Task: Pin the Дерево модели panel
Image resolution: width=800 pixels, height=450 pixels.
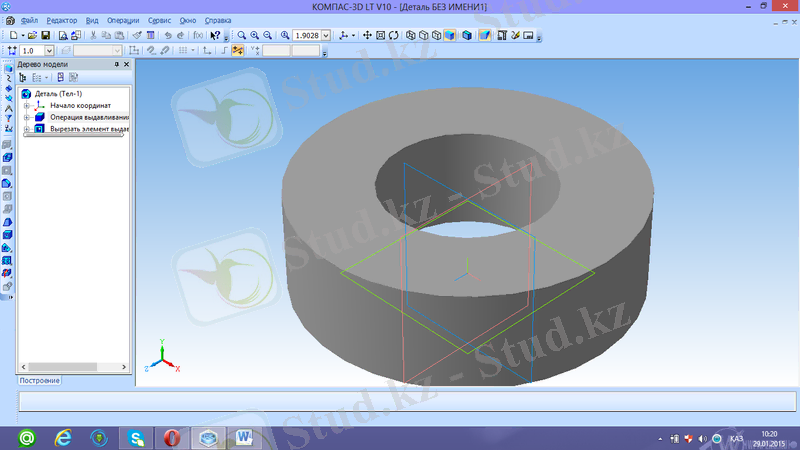Action: click(116, 63)
